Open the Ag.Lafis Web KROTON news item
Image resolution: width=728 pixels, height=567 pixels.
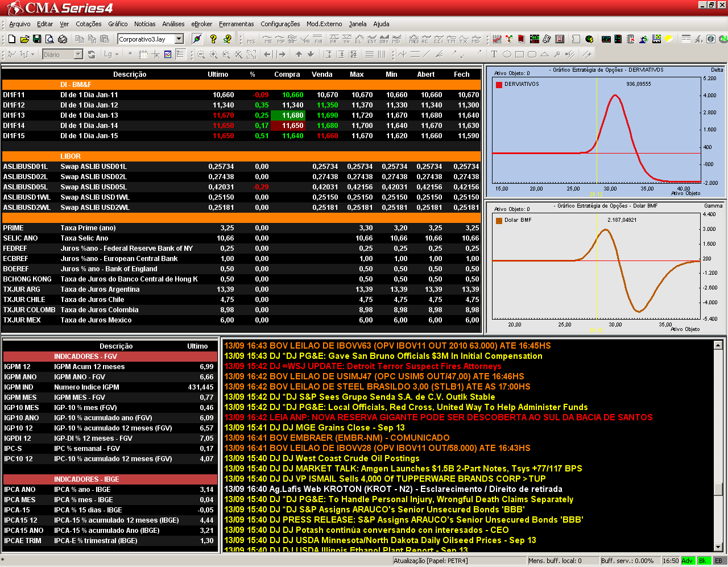(x=393, y=489)
